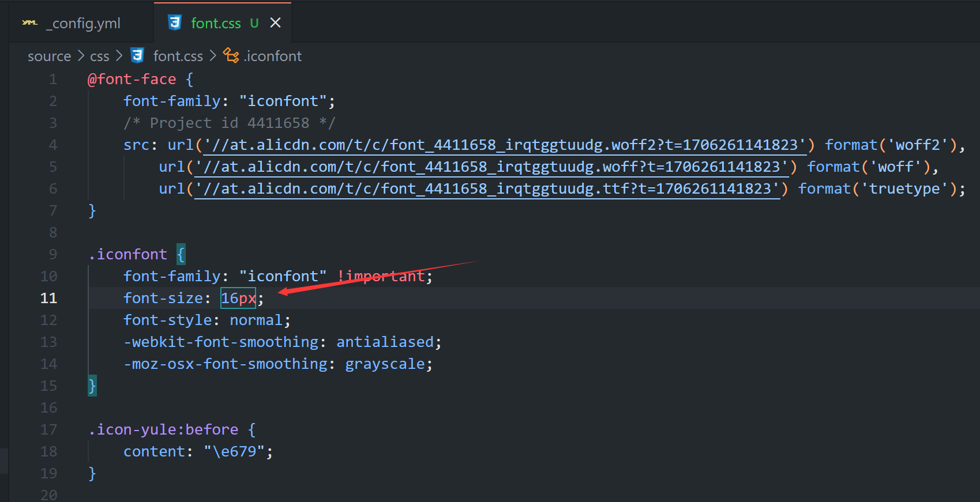
Task: Click the grayscale value
Action: 385,364
